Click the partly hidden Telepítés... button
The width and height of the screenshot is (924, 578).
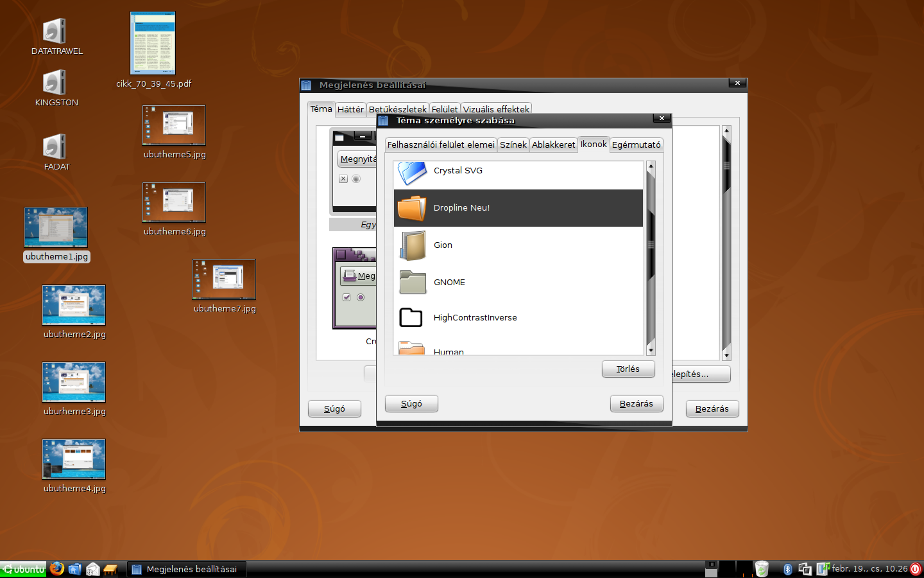coord(701,374)
